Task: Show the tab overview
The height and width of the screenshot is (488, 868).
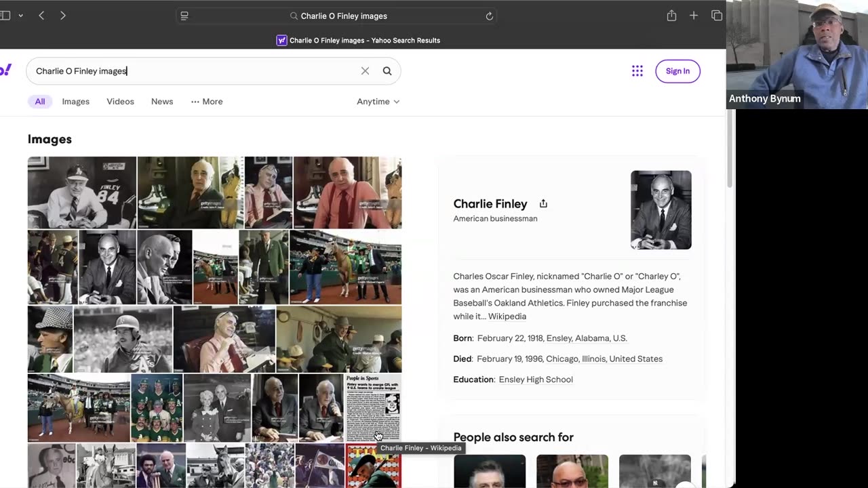Action: click(716, 16)
